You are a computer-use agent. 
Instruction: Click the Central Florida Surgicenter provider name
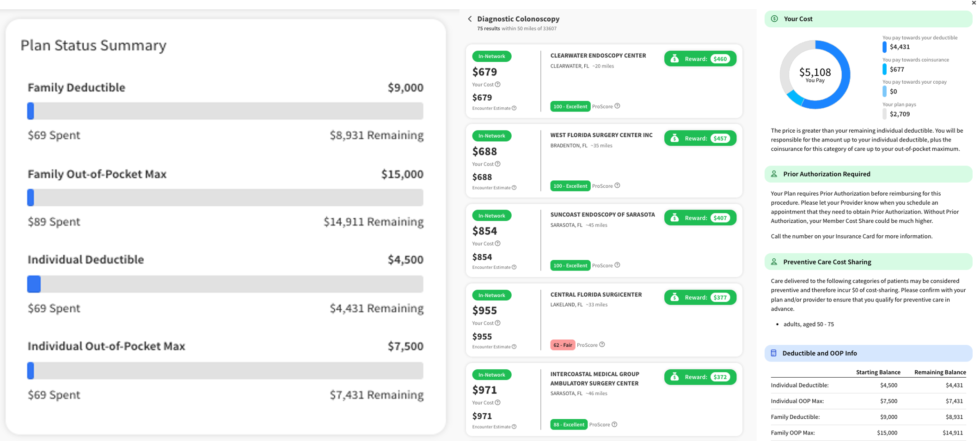(x=596, y=294)
